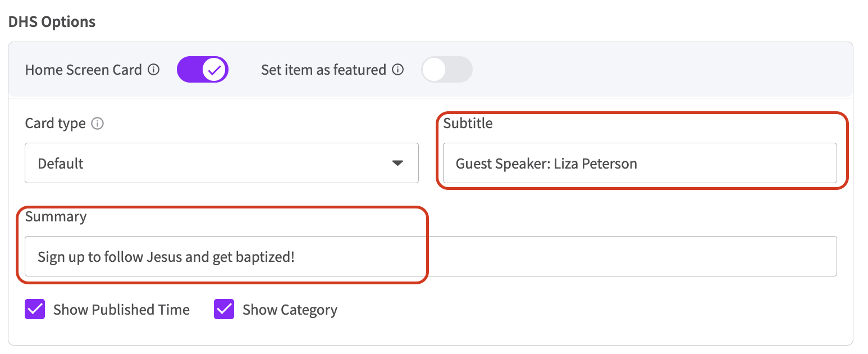Click the Card type label

[56, 124]
